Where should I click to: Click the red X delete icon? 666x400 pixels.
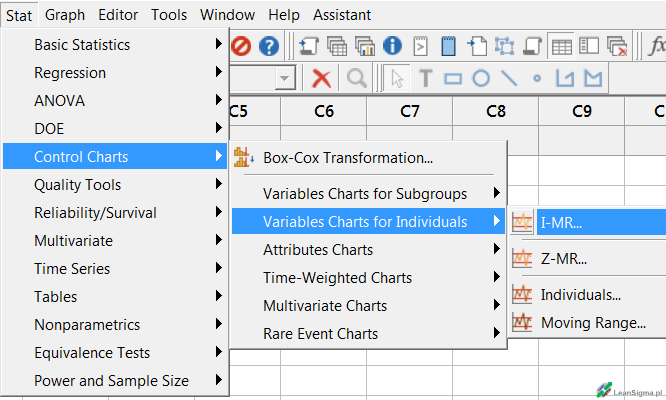pyautogui.click(x=321, y=78)
